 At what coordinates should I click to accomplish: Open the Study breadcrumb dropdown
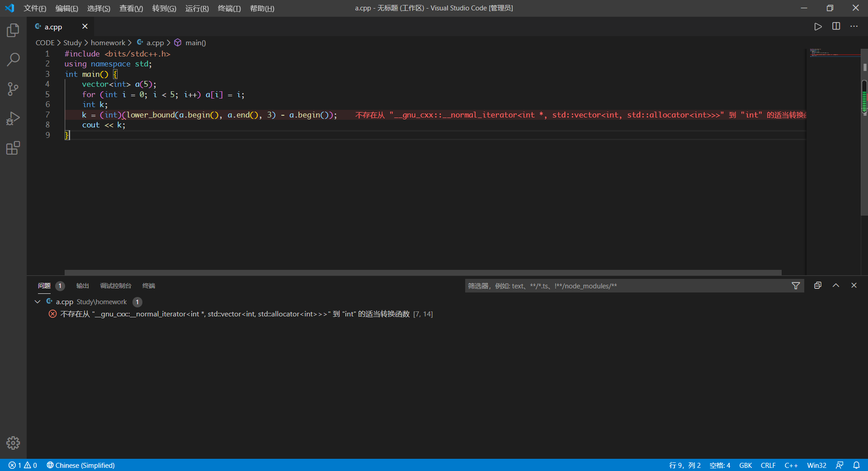[72, 42]
